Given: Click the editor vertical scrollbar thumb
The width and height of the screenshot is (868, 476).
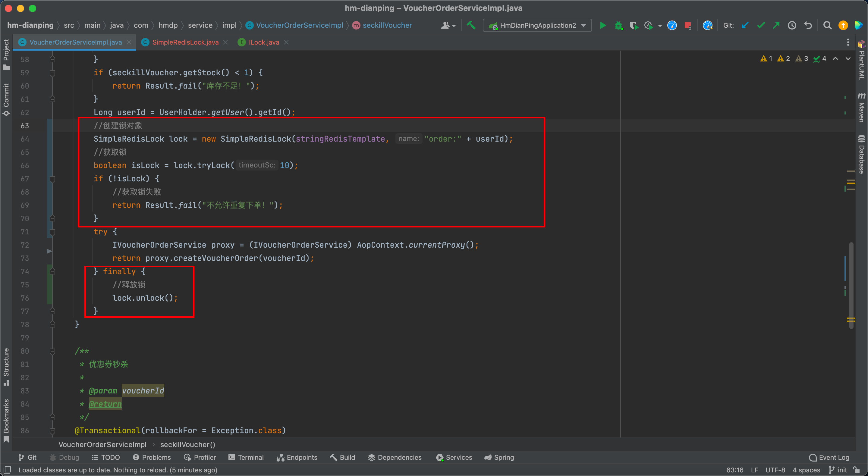Looking at the screenshot, I should 851,285.
